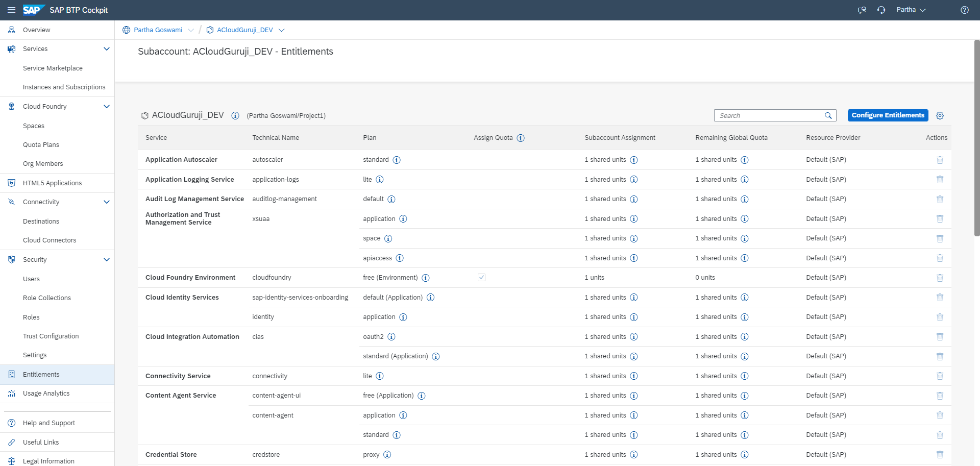Image resolution: width=980 pixels, height=466 pixels.
Task: Go to Usage Analytics page
Action: pyautogui.click(x=46, y=394)
